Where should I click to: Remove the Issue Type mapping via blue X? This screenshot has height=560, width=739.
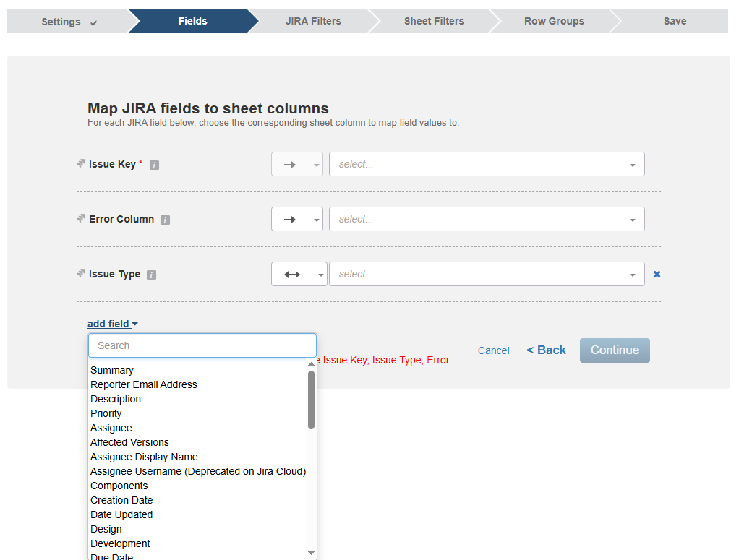[657, 274]
